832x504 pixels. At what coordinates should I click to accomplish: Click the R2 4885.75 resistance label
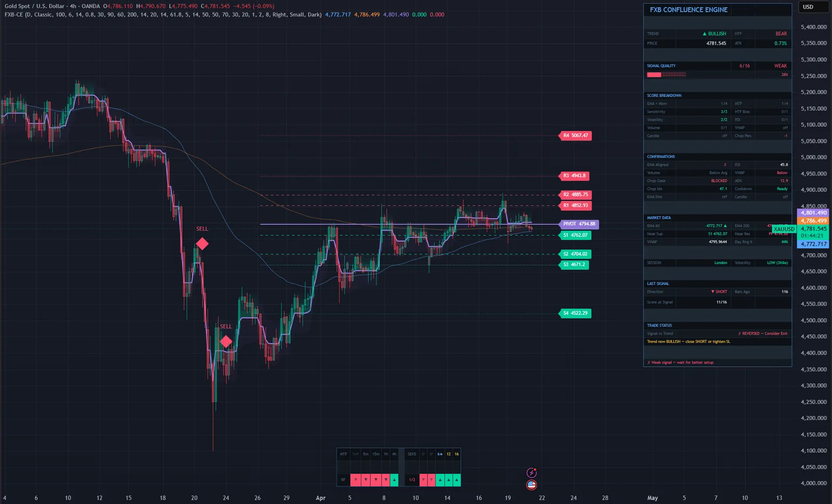pos(575,195)
